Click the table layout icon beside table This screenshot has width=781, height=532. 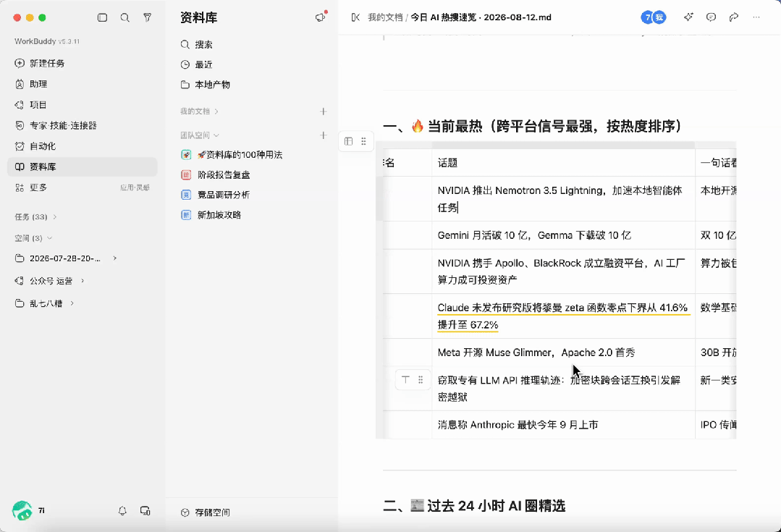(349, 141)
